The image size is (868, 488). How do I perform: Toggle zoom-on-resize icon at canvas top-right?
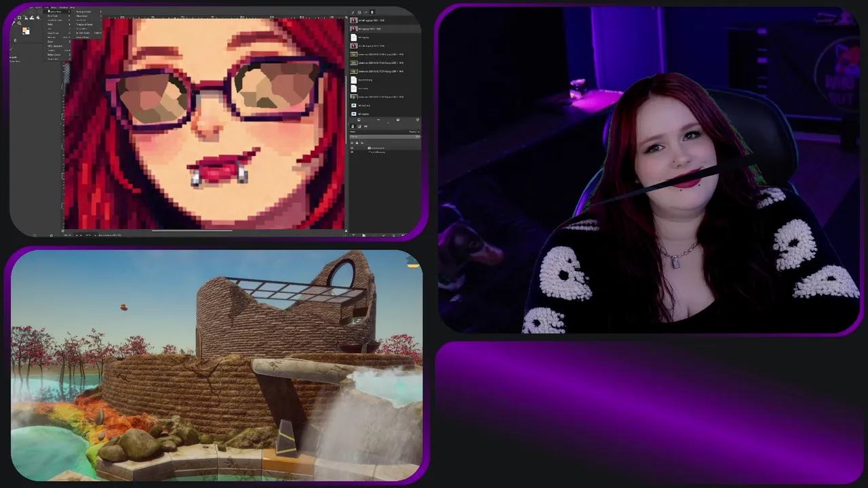click(x=347, y=16)
